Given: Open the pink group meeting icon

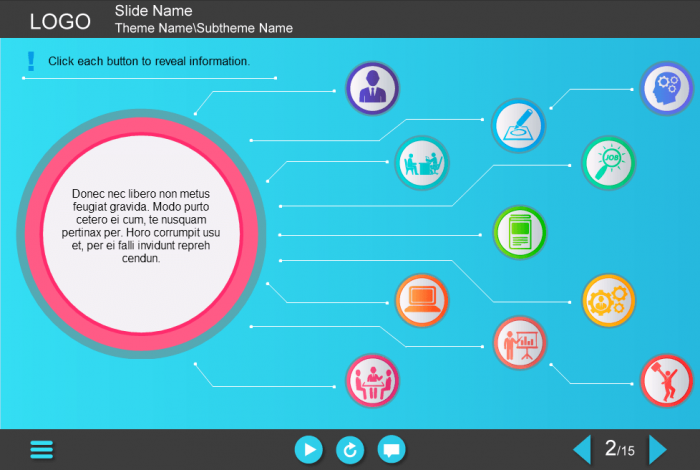Looking at the screenshot, I should (372, 381).
